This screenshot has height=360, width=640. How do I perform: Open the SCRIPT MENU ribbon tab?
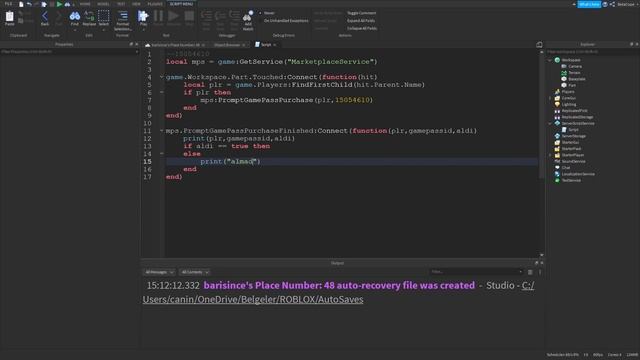pos(181,4)
